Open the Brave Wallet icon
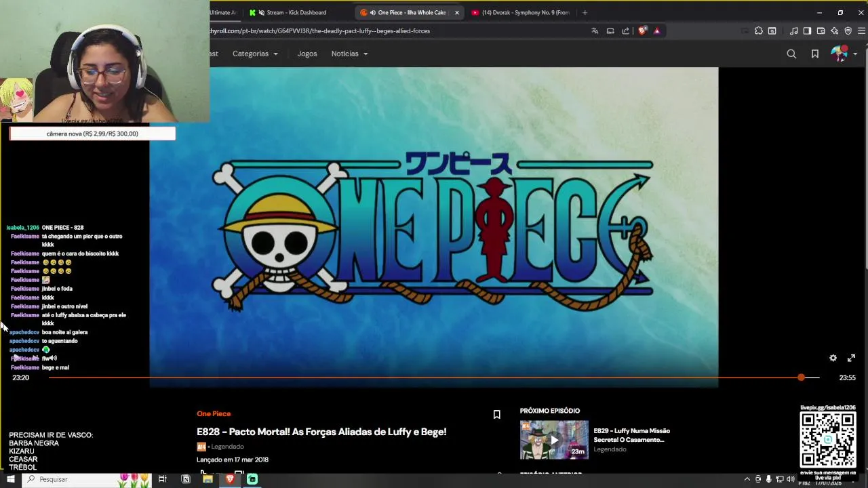 (821, 30)
